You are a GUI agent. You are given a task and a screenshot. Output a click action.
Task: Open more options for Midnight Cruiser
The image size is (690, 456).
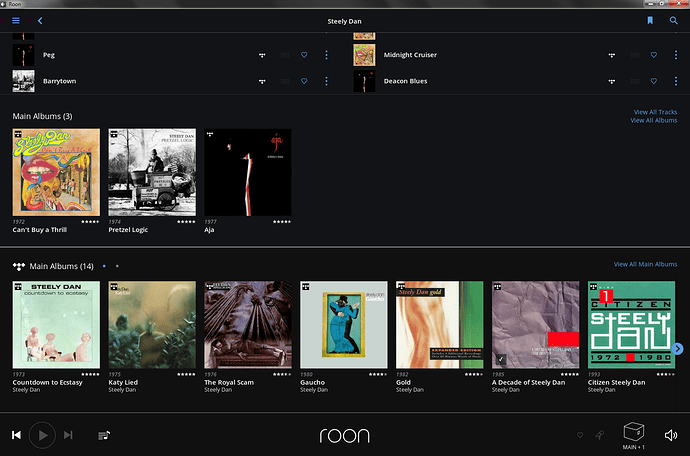coord(676,55)
